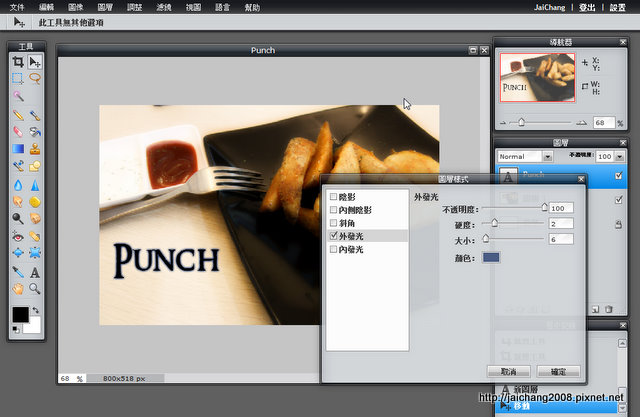The image size is (640, 417).
Task: Click the glow 顏色 blue color swatch
Action: (x=491, y=257)
